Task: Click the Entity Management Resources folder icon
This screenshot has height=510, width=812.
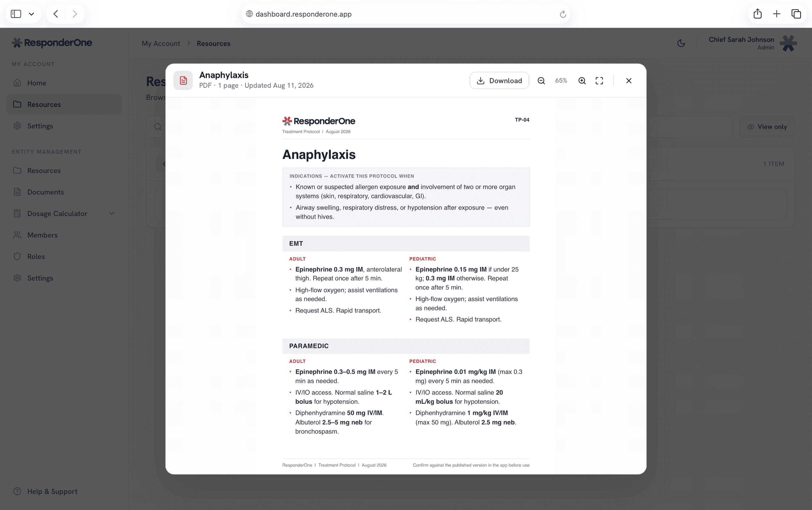Action: click(17, 170)
